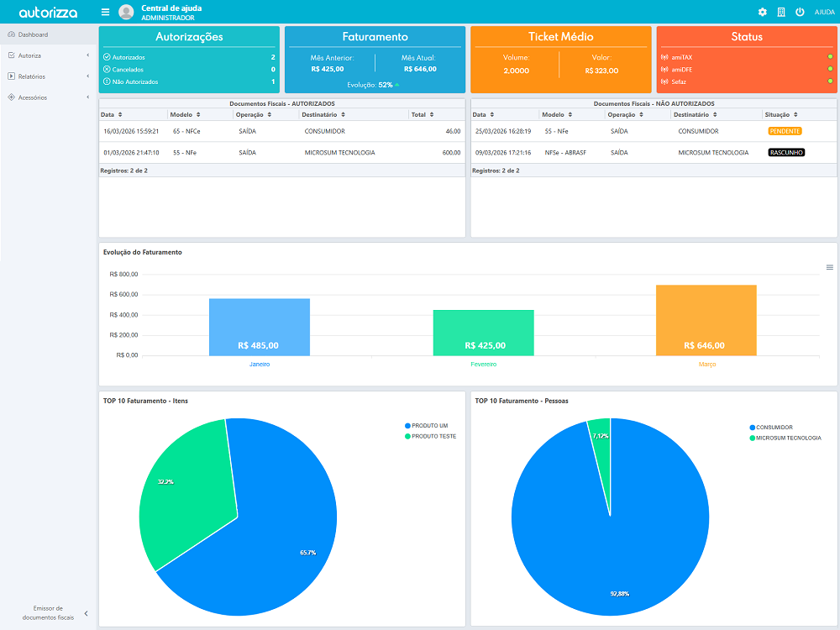Collapse the Emissor de documentos fiscais panel
The height and width of the screenshot is (630, 840).
pyautogui.click(x=86, y=613)
